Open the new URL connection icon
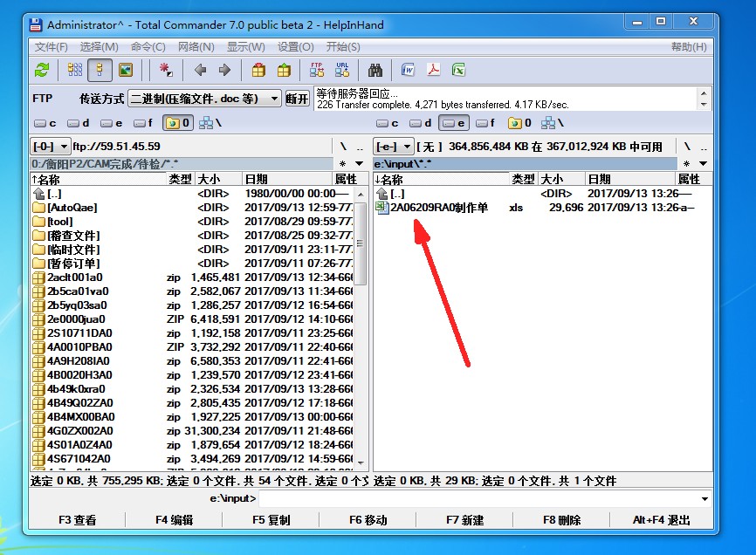This screenshot has width=756, height=555. coord(342,71)
